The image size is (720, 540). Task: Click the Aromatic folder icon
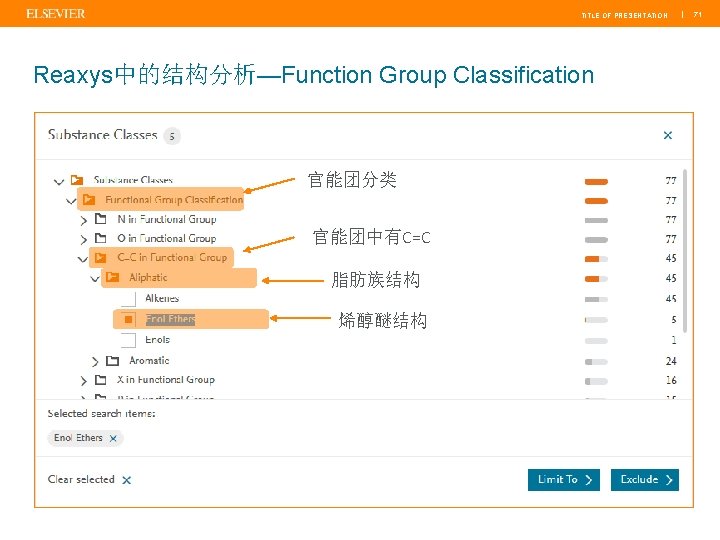[112, 360]
